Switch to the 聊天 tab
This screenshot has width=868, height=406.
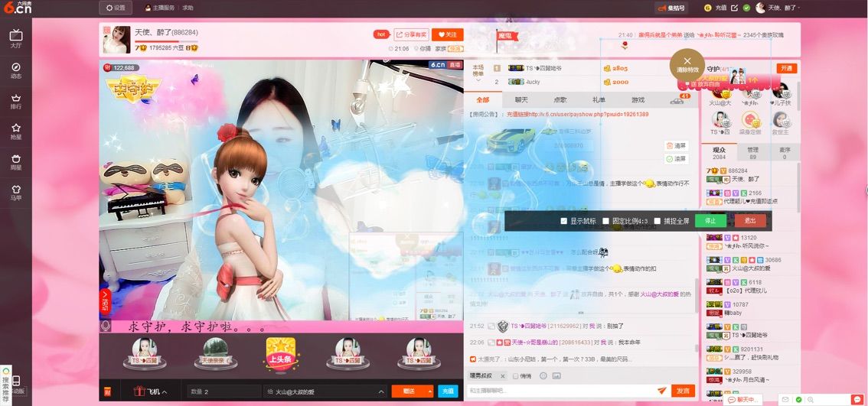(521, 100)
